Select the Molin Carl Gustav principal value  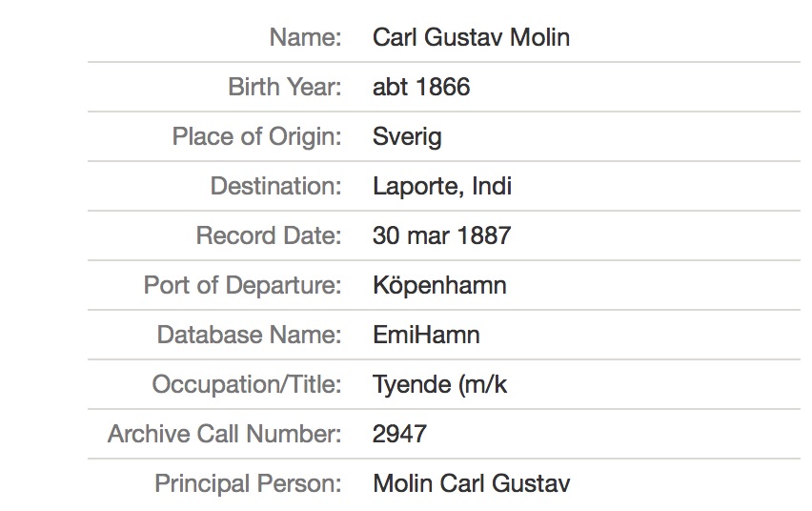point(471,484)
